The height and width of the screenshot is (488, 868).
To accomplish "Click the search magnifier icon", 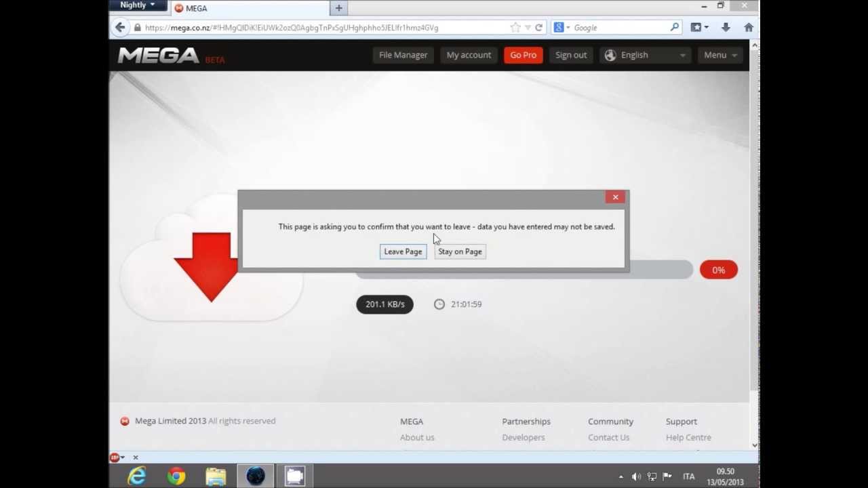I will coord(675,28).
